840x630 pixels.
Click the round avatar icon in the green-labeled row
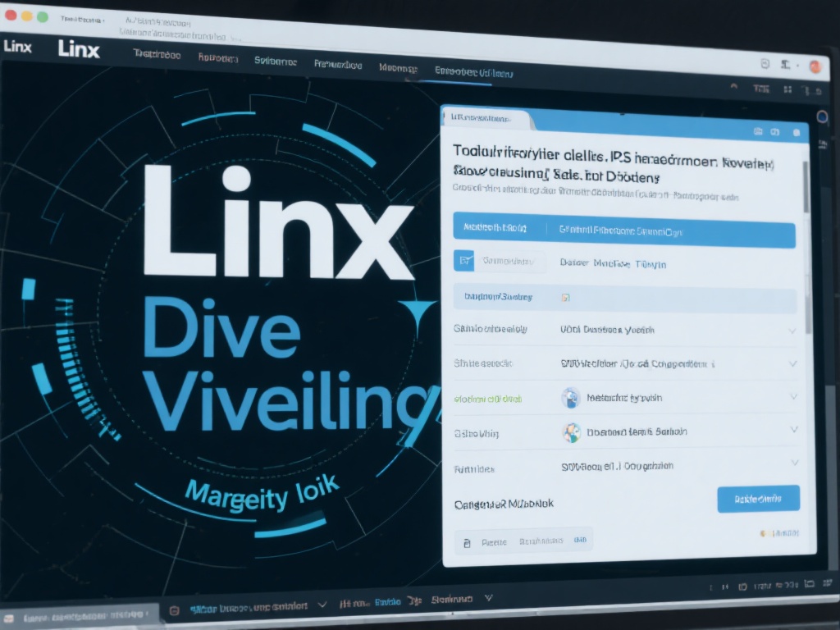(x=571, y=398)
